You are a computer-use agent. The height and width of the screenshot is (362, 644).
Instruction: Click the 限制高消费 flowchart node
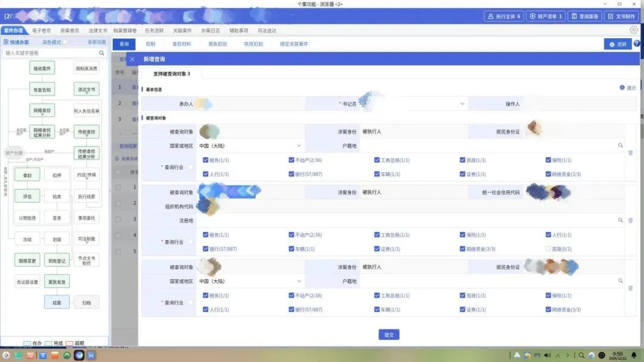[x=86, y=68]
